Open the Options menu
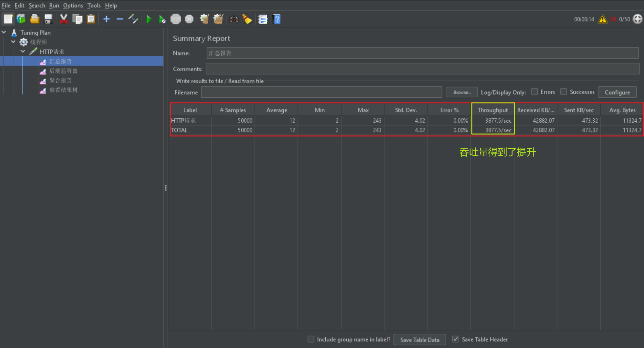 coord(73,5)
